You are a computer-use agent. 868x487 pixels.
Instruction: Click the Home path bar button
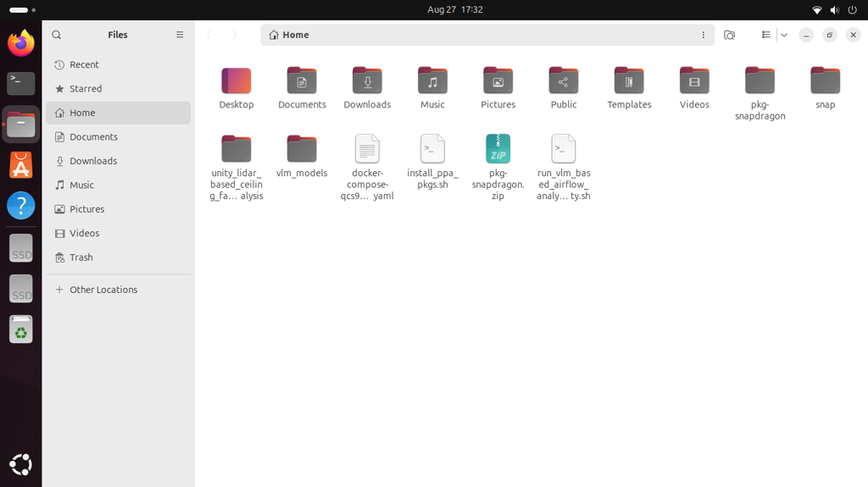click(x=289, y=35)
